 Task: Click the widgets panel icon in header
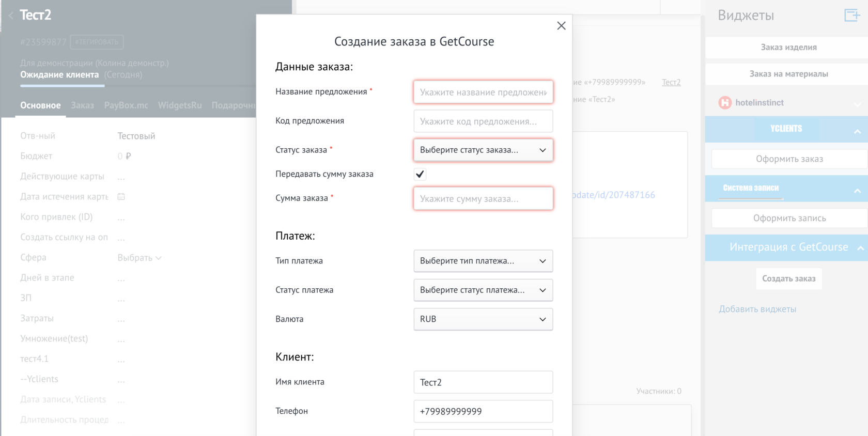(851, 15)
